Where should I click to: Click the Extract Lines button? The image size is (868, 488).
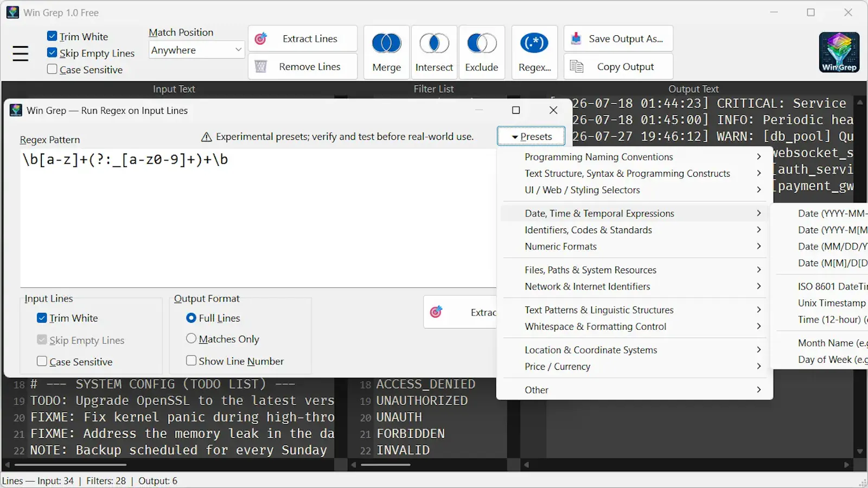pyautogui.click(x=303, y=38)
